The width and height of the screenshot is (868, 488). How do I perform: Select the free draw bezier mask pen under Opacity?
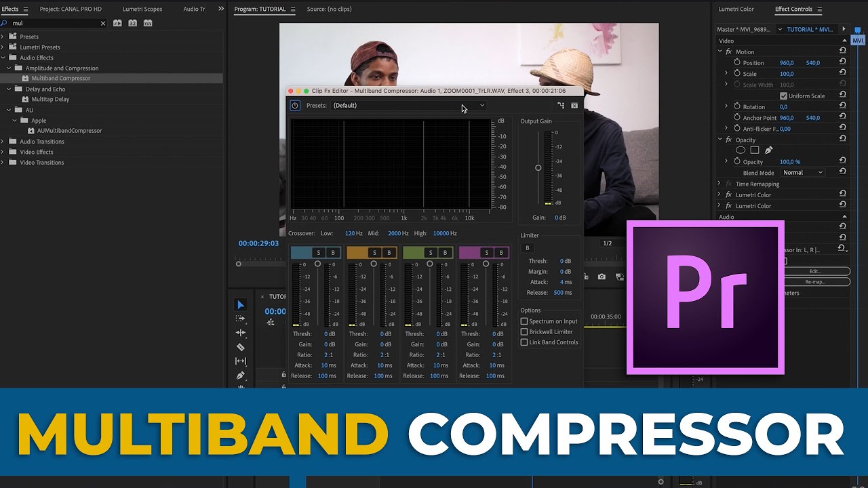tap(768, 150)
